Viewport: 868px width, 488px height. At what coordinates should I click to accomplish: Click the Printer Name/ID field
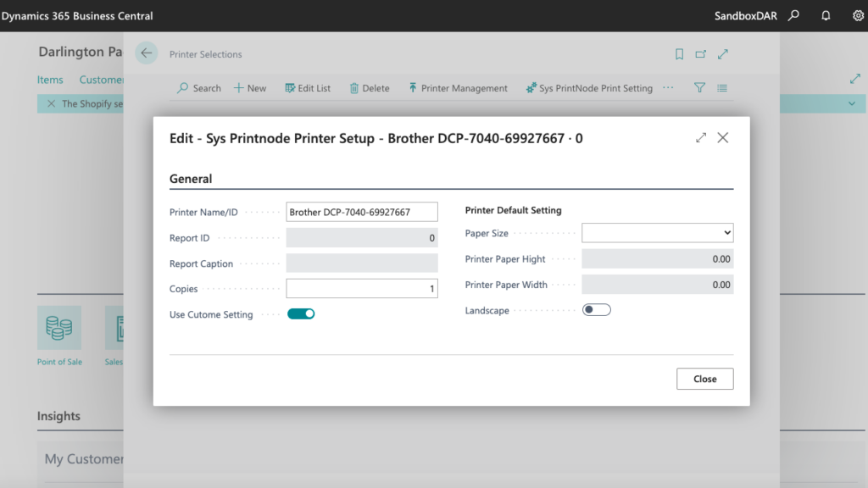point(362,212)
